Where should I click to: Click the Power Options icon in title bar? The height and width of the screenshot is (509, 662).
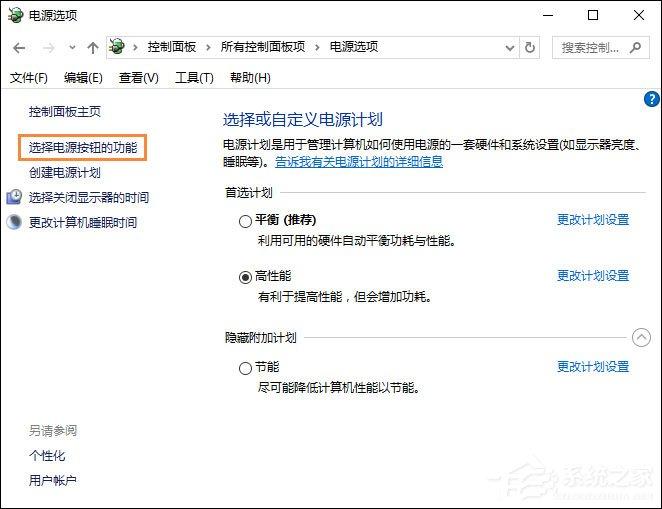pyautogui.click(x=16, y=16)
